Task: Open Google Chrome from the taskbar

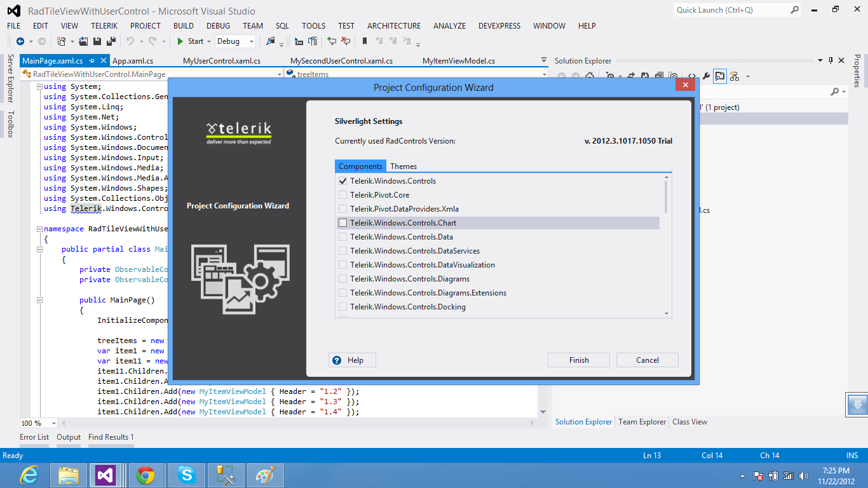Action: [x=146, y=475]
